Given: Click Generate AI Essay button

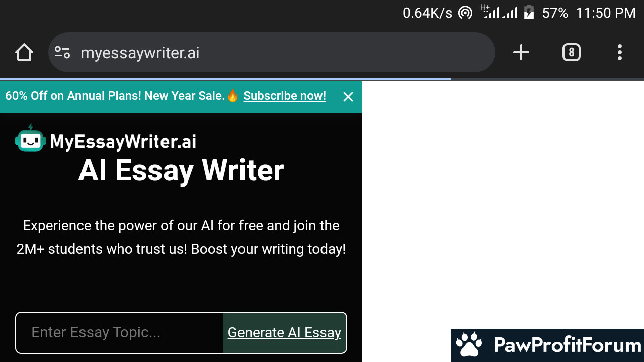Looking at the screenshot, I should (284, 332).
